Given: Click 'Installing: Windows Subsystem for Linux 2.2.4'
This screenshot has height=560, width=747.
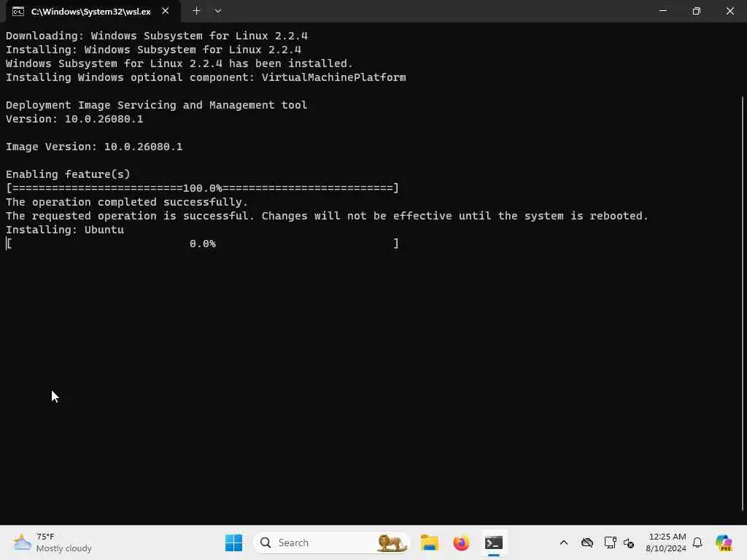Looking at the screenshot, I should click(153, 50).
